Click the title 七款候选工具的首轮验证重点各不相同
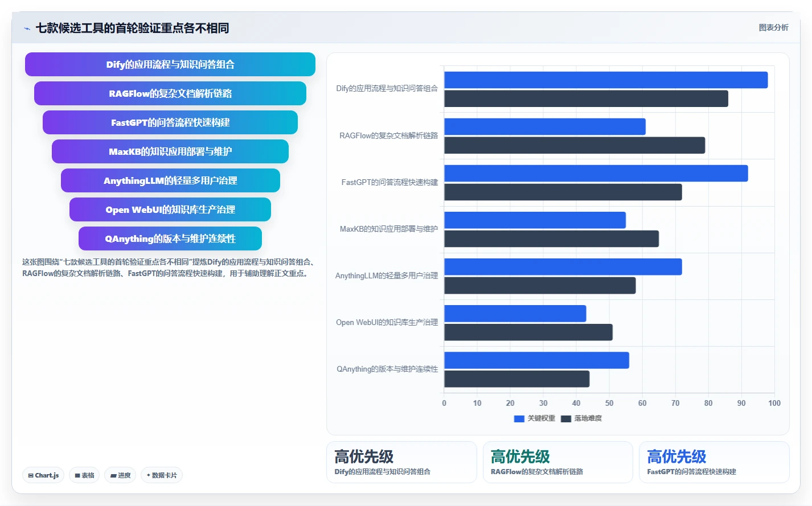Viewport: 812px width, 506px height. tap(132, 28)
